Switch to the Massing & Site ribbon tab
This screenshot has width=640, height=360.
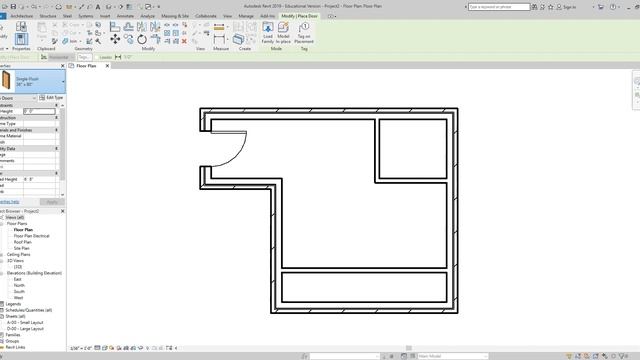point(175,16)
